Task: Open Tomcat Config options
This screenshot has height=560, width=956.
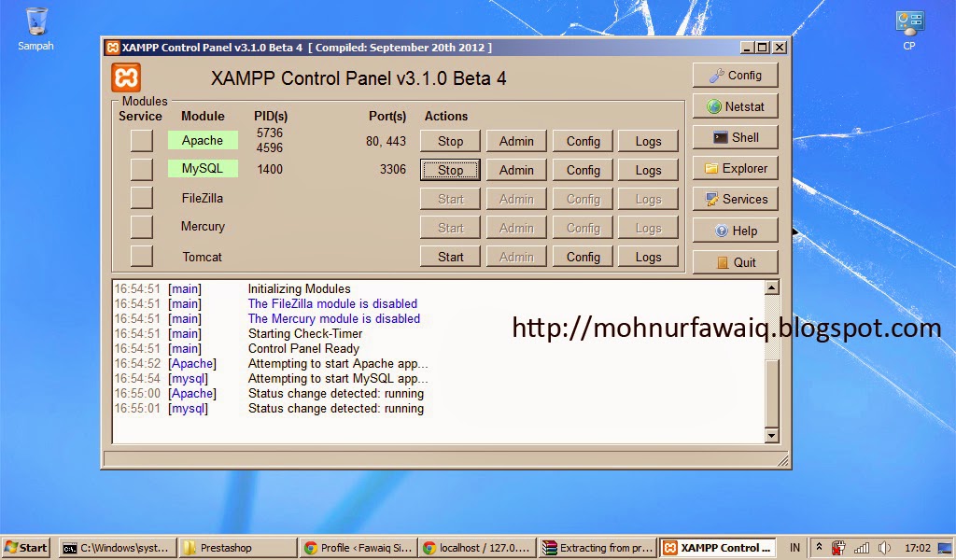Action: (x=583, y=257)
